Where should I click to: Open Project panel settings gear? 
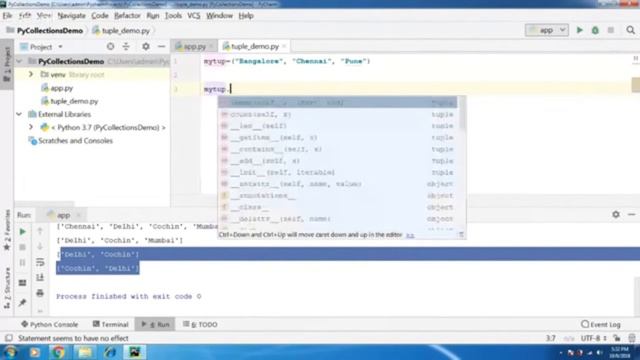146,47
